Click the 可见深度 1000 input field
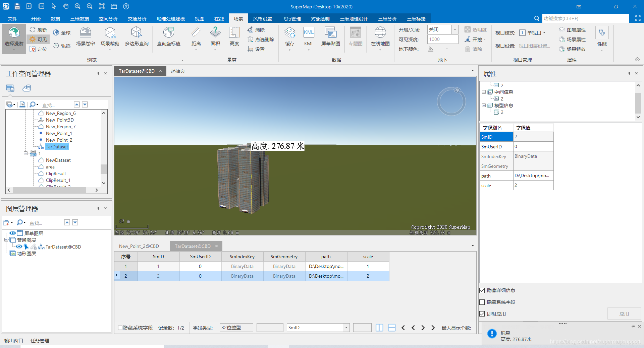 [442, 39]
